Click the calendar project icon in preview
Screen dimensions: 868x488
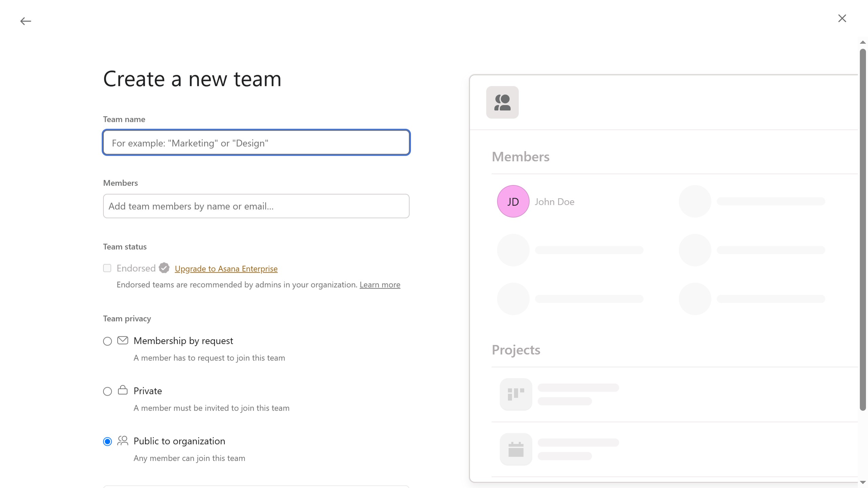click(x=516, y=449)
